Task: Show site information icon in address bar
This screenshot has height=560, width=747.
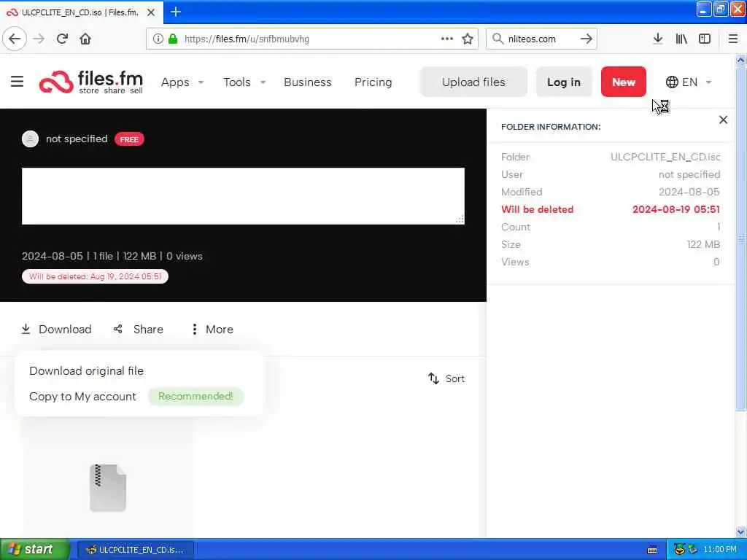Action: [158, 39]
